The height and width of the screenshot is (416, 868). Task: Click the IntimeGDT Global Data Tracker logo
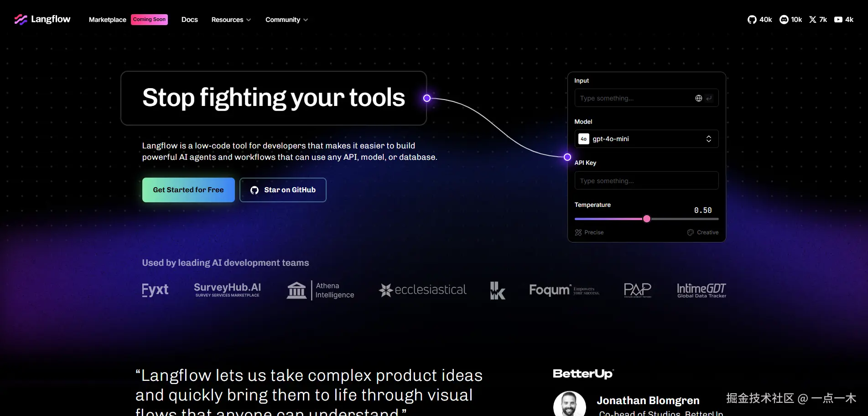tap(702, 290)
